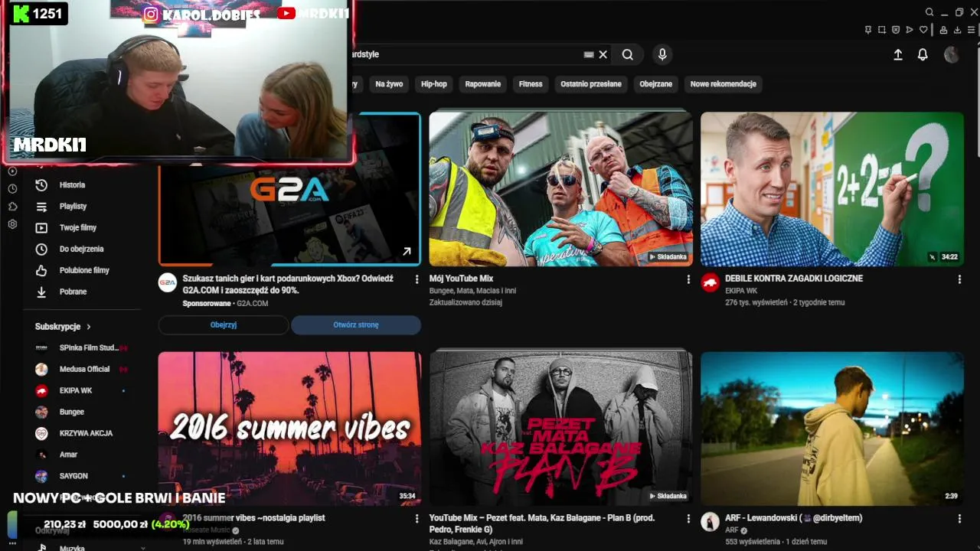Take a snapshot using the capture icon
The image size is (980, 551).
882,30
